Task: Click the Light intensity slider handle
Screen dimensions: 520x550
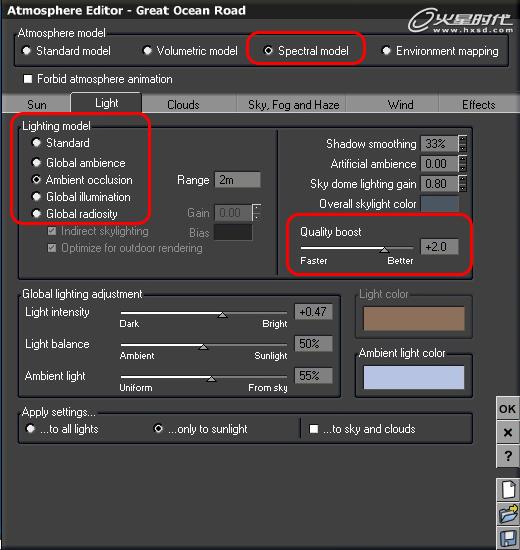Action: [x=222, y=315]
